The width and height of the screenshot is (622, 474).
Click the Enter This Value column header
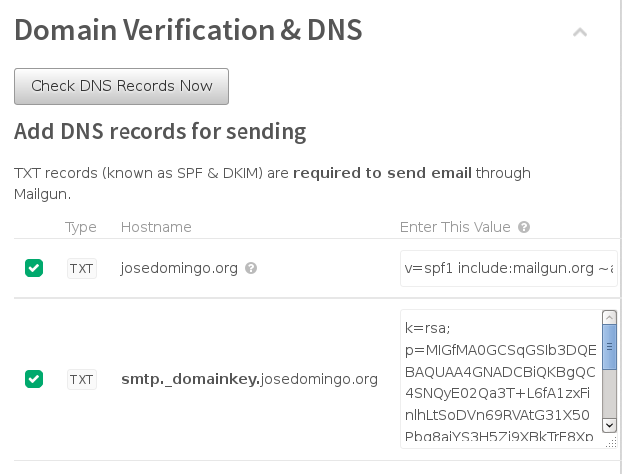(455, 227)
